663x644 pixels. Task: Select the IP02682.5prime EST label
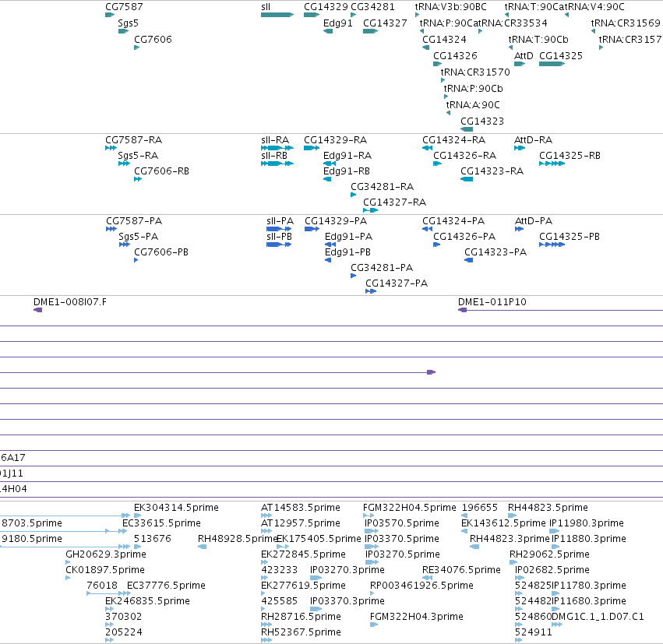(x=552, y=570)
